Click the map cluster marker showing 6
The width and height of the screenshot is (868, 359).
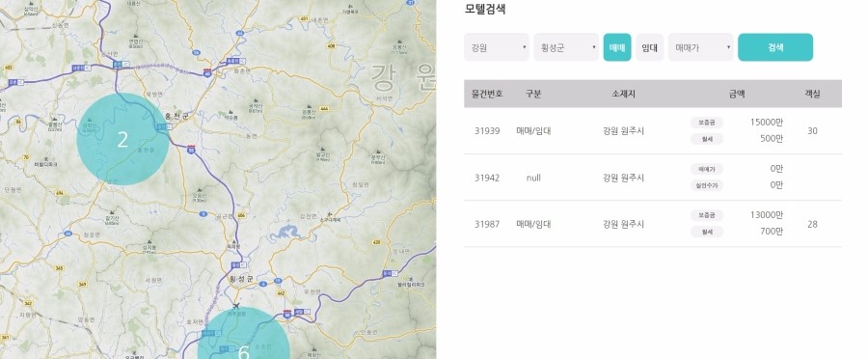[244, 334]
